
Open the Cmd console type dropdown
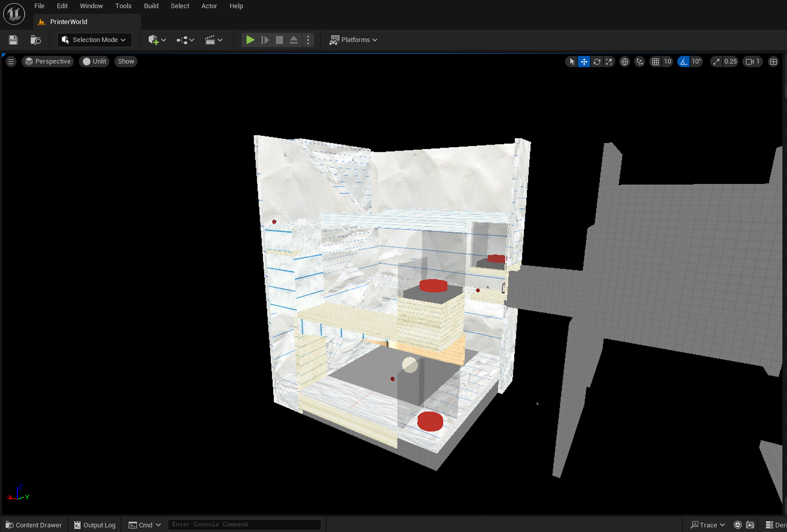(x=145, y=524)
